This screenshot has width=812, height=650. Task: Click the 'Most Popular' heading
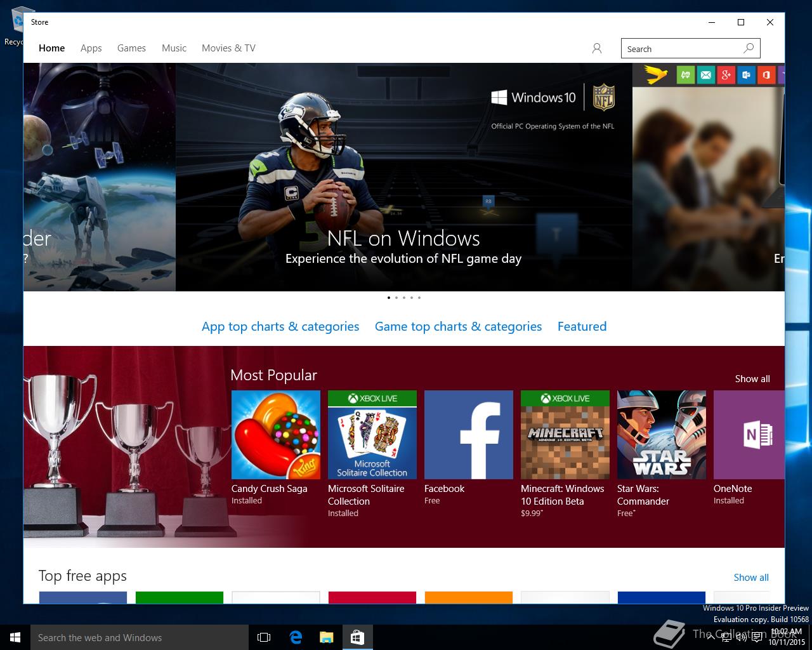click(273, 375)
